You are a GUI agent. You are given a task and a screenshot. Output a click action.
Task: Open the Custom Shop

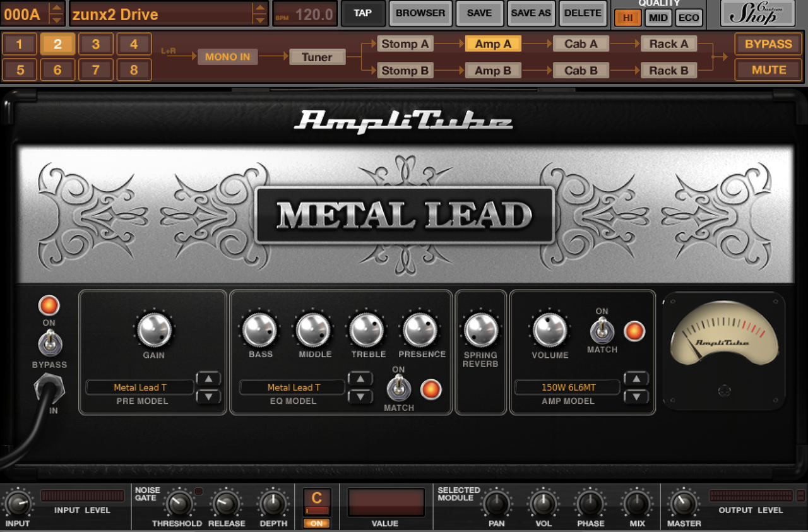(x=757, y=13)
